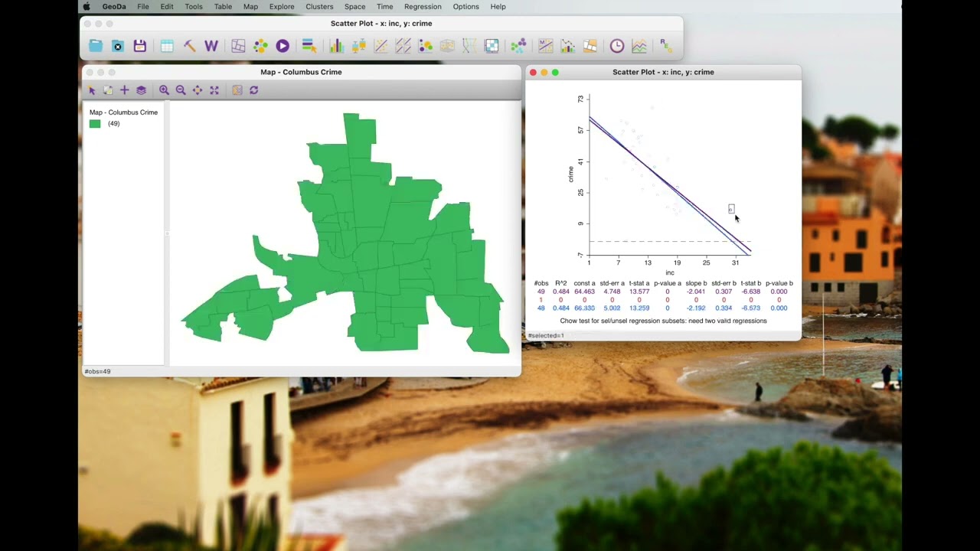Image resolution: width=980 pixels, height=551 pixels.
Task: Open the Clusters toolbar icon
Action: click(x=518, y=46)
